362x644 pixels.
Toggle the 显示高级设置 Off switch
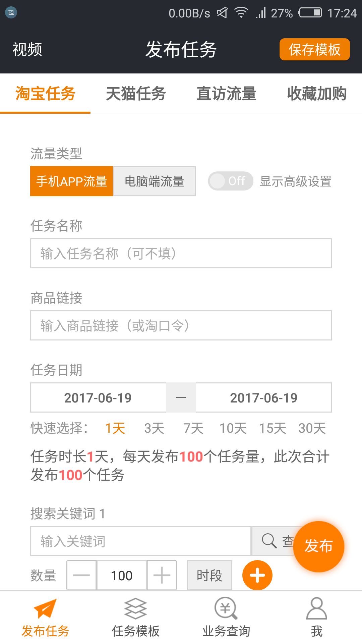tap(230, 181)
